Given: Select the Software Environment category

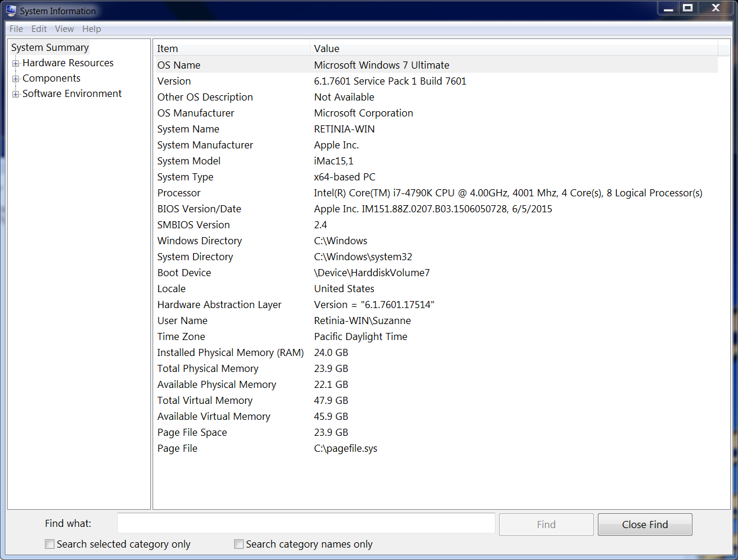Looking at the screenshot, I should point(72,93).
